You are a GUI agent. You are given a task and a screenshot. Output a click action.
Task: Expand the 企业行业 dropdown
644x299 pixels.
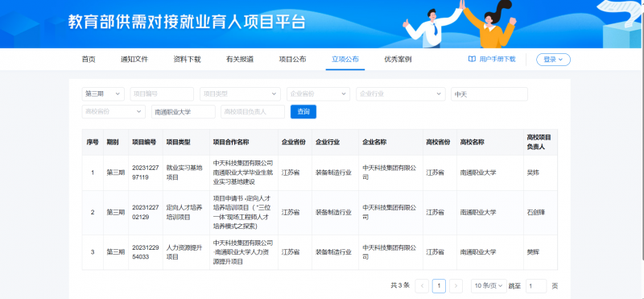tap(401, 93)
